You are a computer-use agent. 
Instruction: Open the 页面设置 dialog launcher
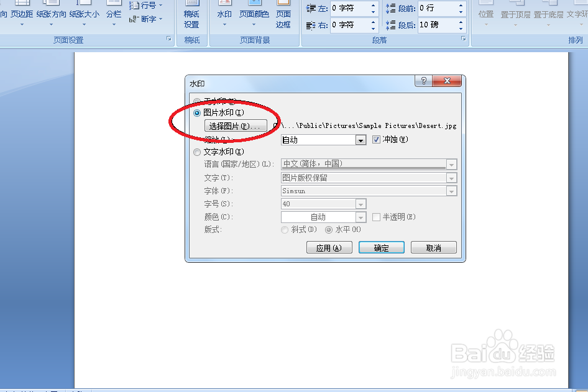point(168,39)
